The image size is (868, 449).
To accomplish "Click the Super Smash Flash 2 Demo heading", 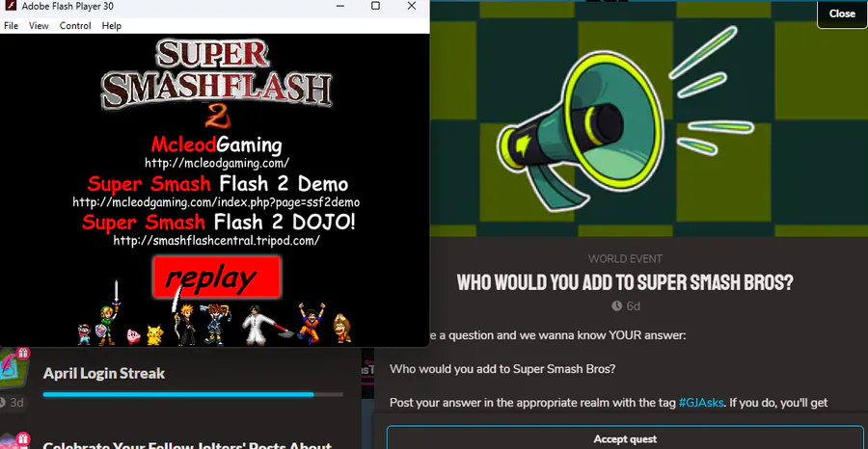I will point(218,183).
